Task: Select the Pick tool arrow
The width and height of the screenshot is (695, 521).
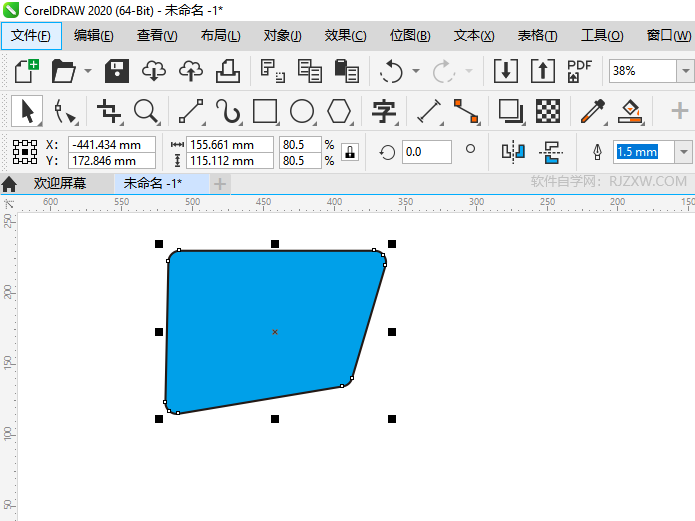Action: 28,110
